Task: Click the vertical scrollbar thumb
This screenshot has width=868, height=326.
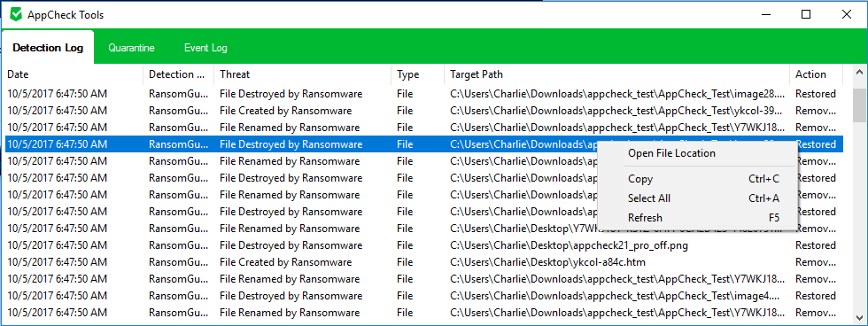Action: 859,105
